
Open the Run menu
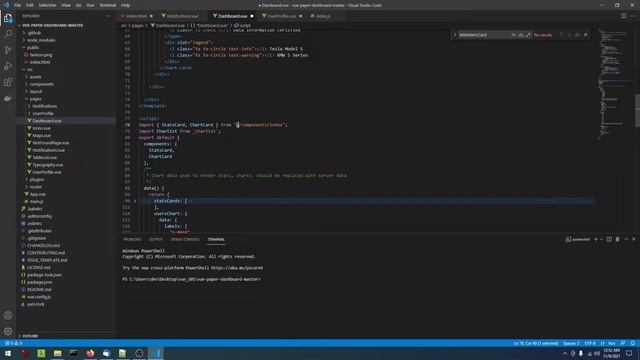tap(90, 5)
